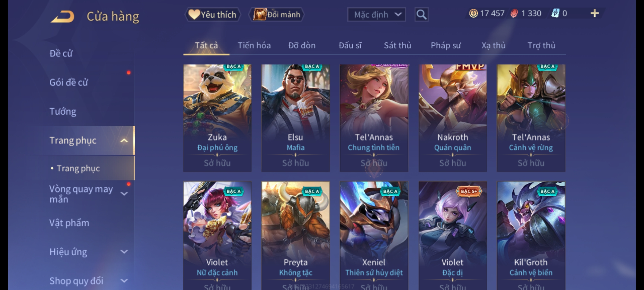Tap the plus icon to add currency
This screenshot has height=290, width=644.
[x=595, y=13]
